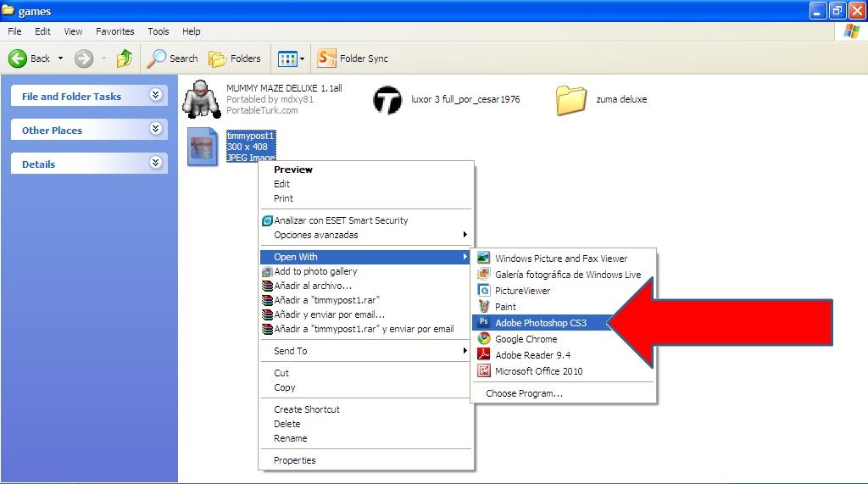
Task: Click Añadir a "timmypost1.rar" entry
Action: point(366,300)
